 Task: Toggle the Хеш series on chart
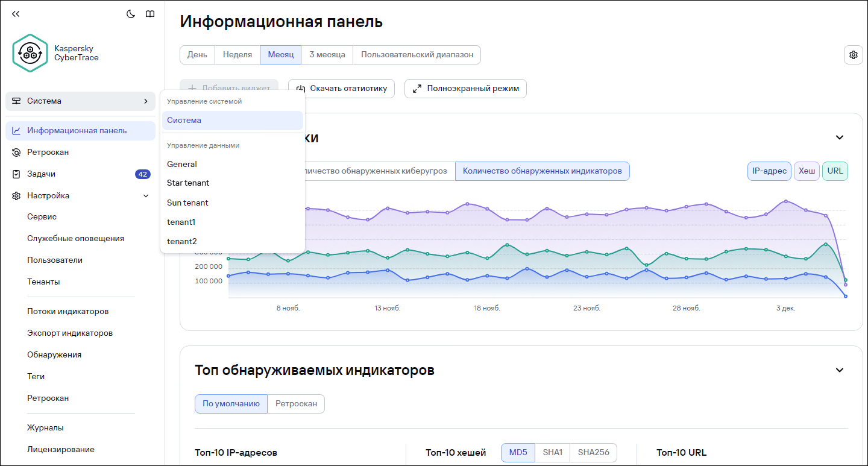(x=807, y=171)
